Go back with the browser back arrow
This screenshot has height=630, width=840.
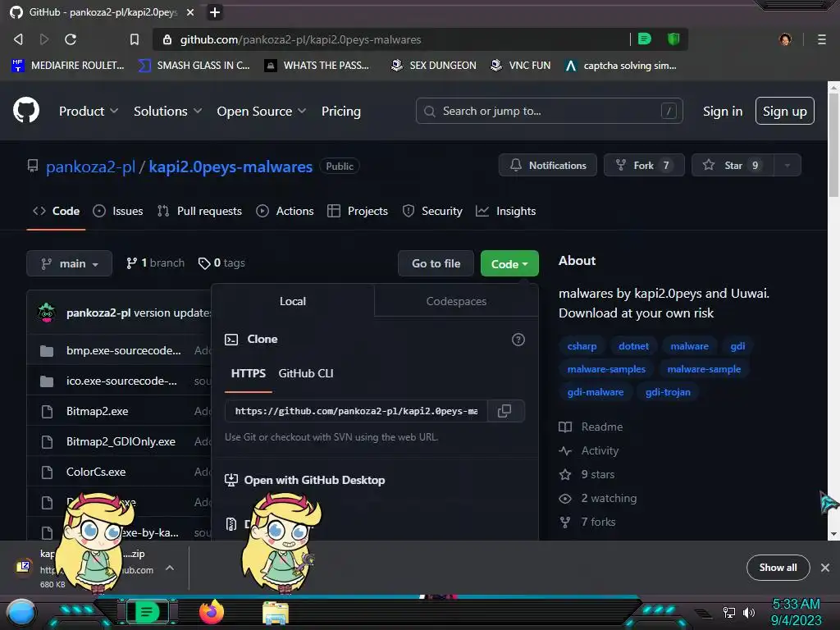[18, 39]
